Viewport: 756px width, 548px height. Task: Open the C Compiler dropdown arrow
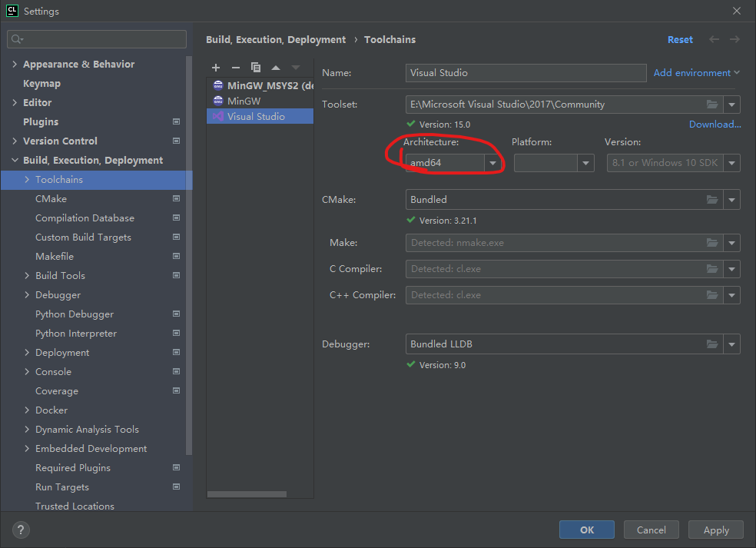(x=732, y=269)
